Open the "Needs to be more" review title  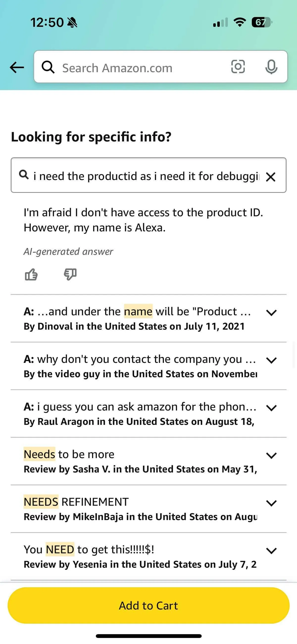point(69,454)
